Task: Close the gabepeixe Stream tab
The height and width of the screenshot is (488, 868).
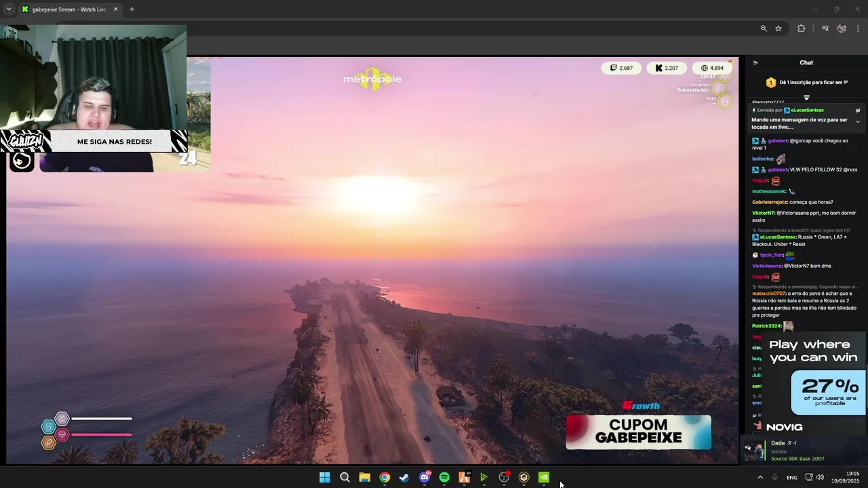Action: [x=115, y=9]
